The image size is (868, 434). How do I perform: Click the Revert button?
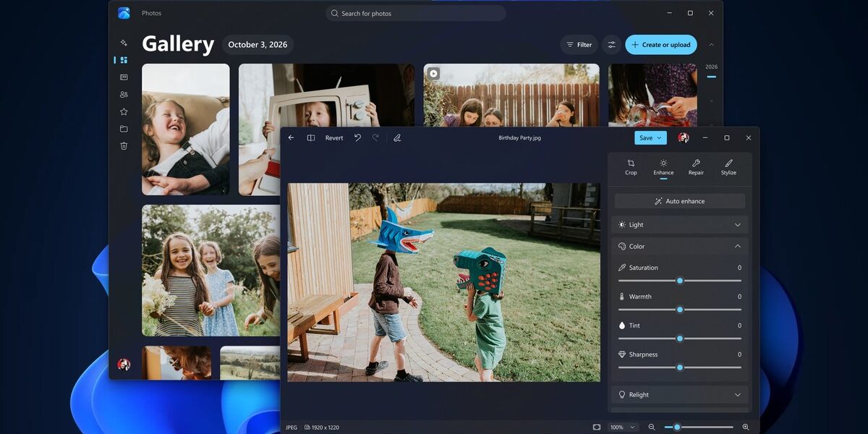[334, 137]
